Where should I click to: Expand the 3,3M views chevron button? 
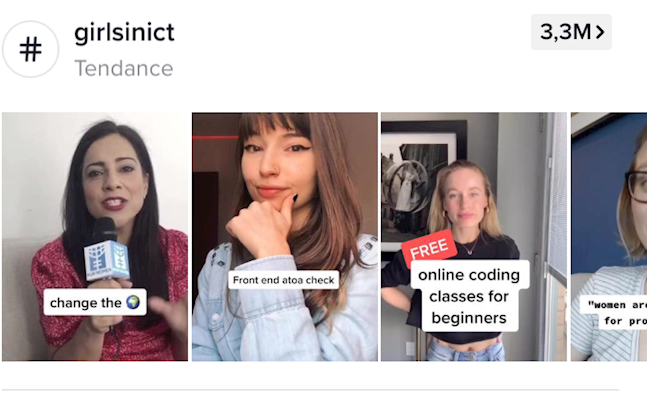[x=571, y=32]
